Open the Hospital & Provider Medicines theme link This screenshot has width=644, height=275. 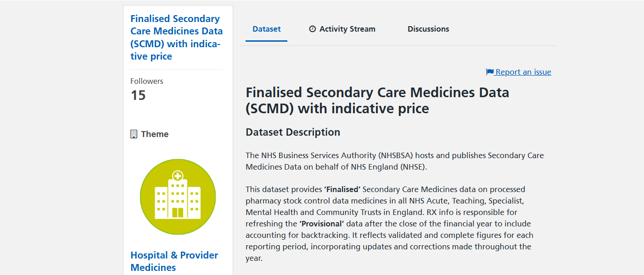click(174, 261)
